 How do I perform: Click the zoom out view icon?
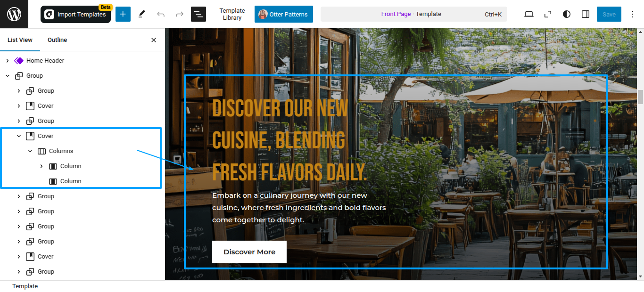point(548,14)
